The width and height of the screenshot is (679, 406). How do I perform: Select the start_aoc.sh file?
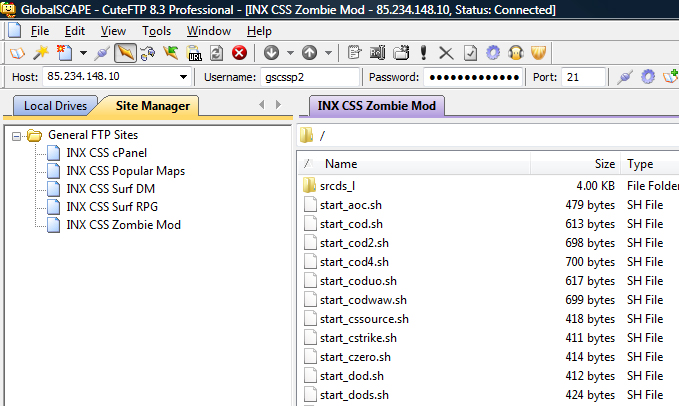click(x=351, y=205)
